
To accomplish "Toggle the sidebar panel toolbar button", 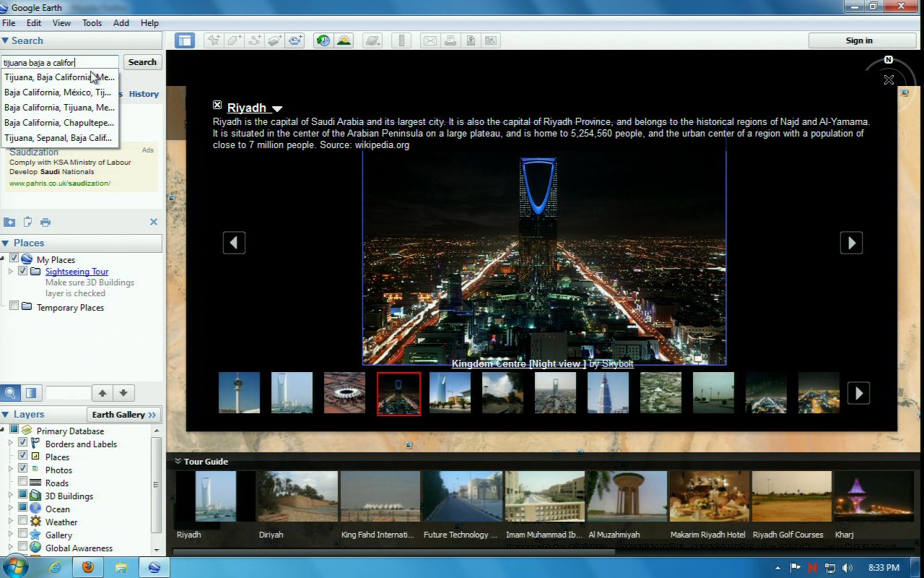I will (185, 40).
